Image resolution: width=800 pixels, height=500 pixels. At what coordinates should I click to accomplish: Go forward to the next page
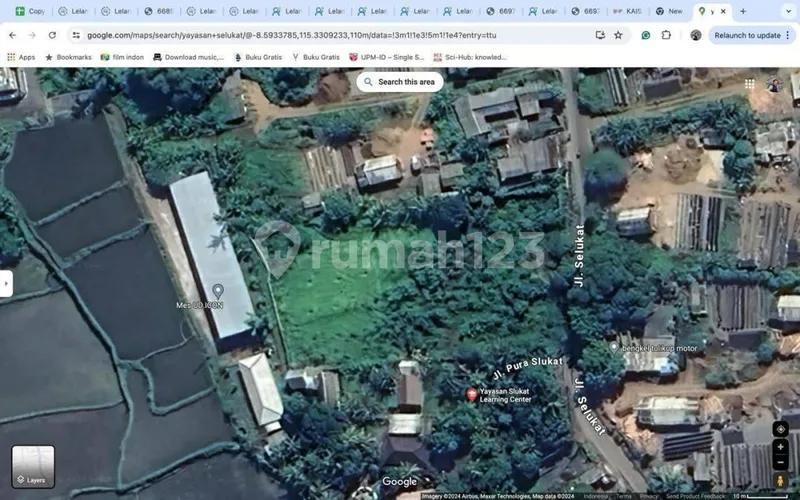(x=32, y=35)
